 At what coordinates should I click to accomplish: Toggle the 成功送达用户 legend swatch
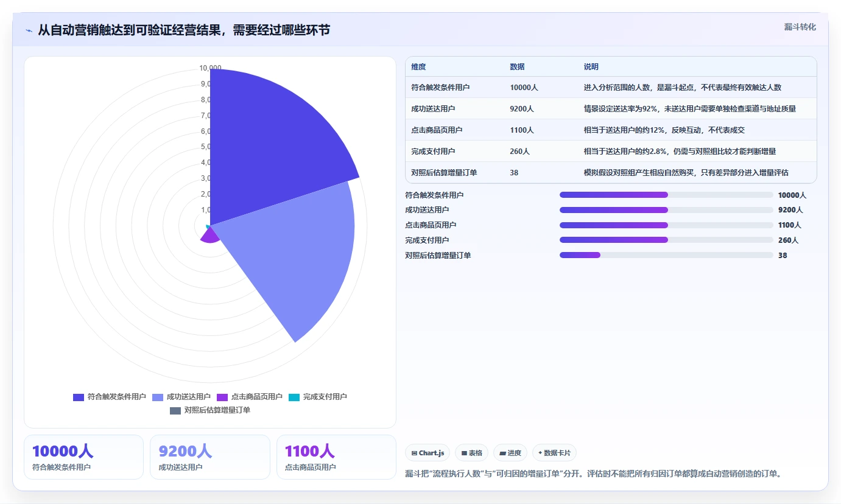(x=158, y=397)
